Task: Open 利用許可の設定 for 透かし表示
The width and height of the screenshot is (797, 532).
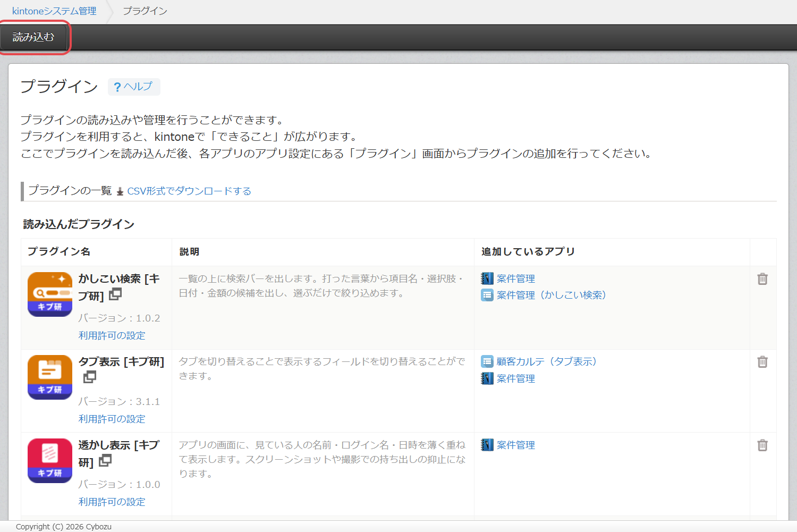Action: click(x=112, y=502)
